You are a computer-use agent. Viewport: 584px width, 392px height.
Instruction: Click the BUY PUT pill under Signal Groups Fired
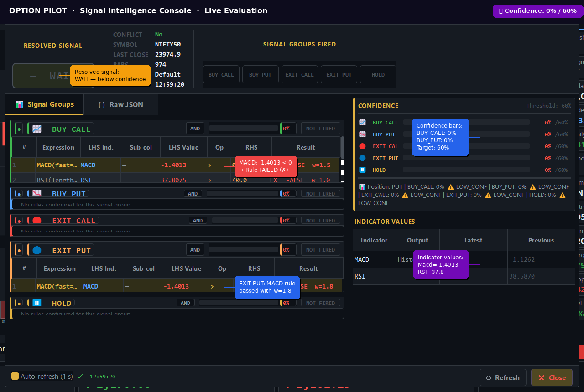click(x=261, y=74)
